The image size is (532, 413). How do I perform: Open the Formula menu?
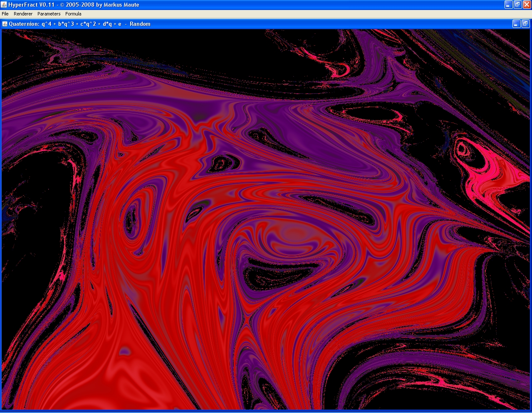tap(73, 14)
